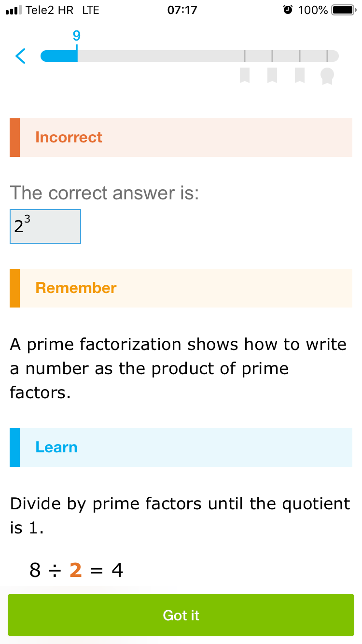
Task: Click the green Got it button
Action: tap(181, 615)
